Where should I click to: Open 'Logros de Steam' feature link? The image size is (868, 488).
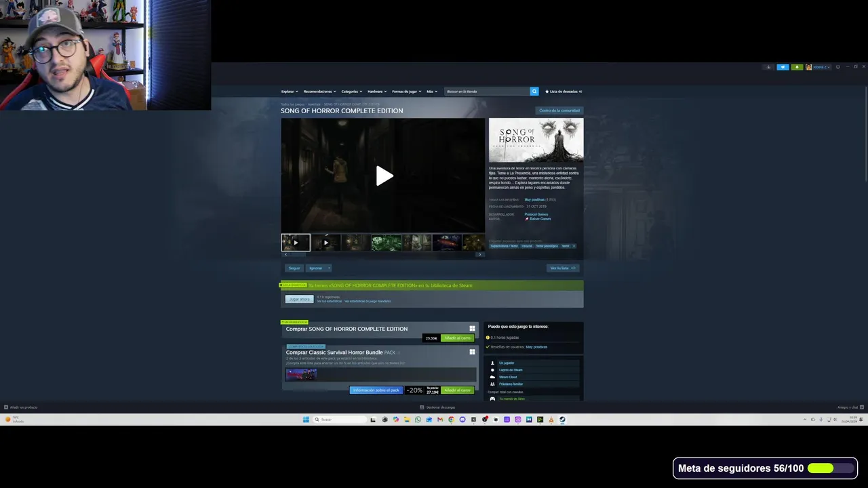pos(511,370)
